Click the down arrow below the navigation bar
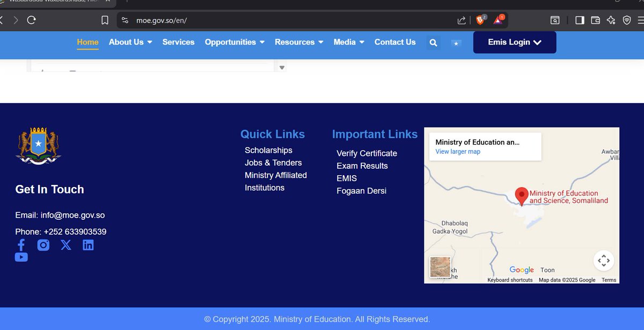Viewport: 644px width, 330px height. 282,68
